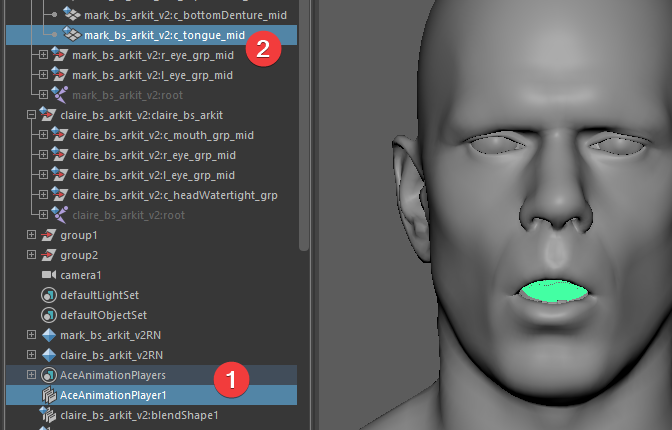Click joint icon of claire_bs_arkit_v2:root
672x430 pixels.
pyautogui.click(x=60, y=215)
